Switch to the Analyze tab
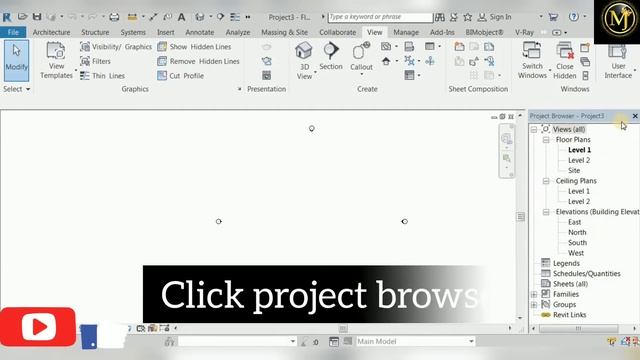Viewport: 640px width, 360px height. pyautogui.click(x=238, y=32)
